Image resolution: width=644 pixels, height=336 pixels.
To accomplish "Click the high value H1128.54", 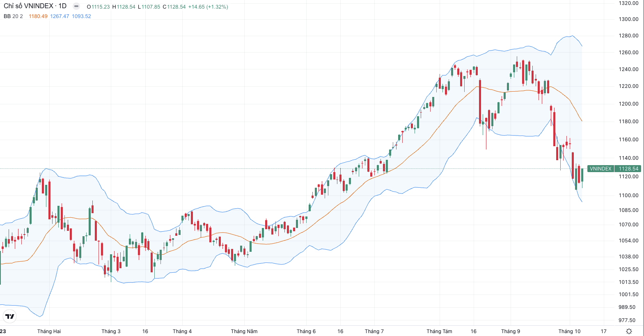I will coord(124,7).
